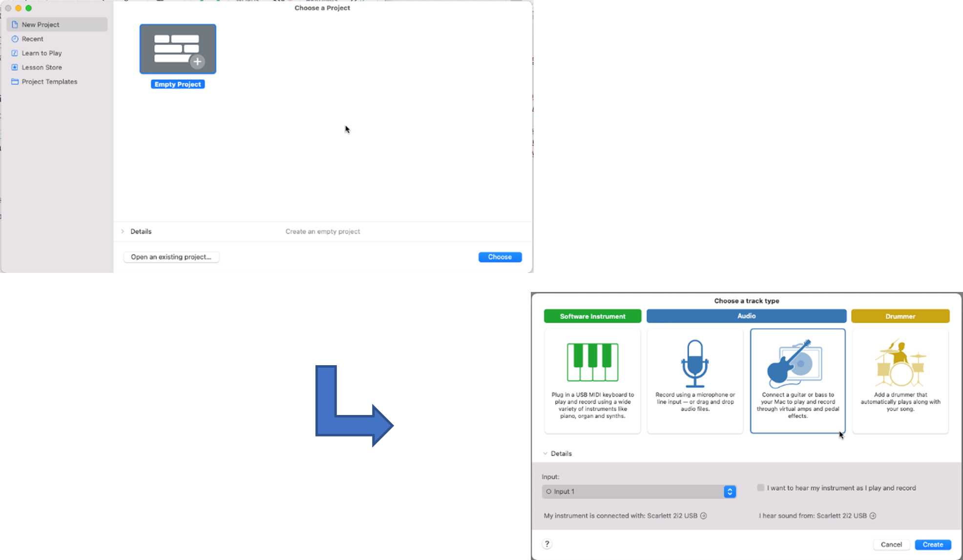Image resolution: width=963 pixels, height=560 pixels.
Task: Select the Audio microphone track icon
Action: pos(694,362)
